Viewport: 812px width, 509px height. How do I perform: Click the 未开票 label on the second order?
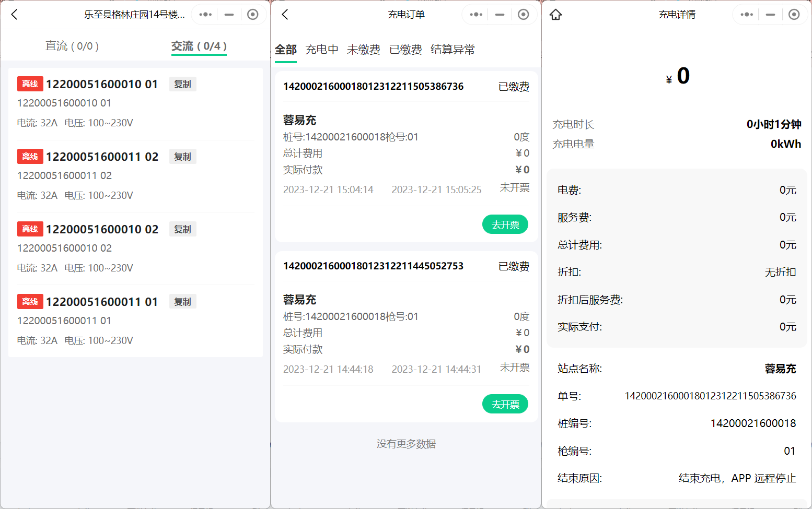point(515,368)
